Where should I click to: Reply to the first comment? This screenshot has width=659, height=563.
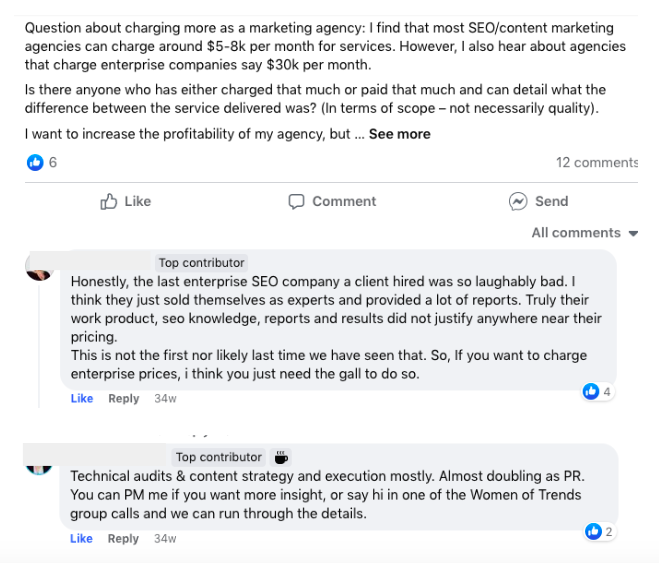click(123, 399)
